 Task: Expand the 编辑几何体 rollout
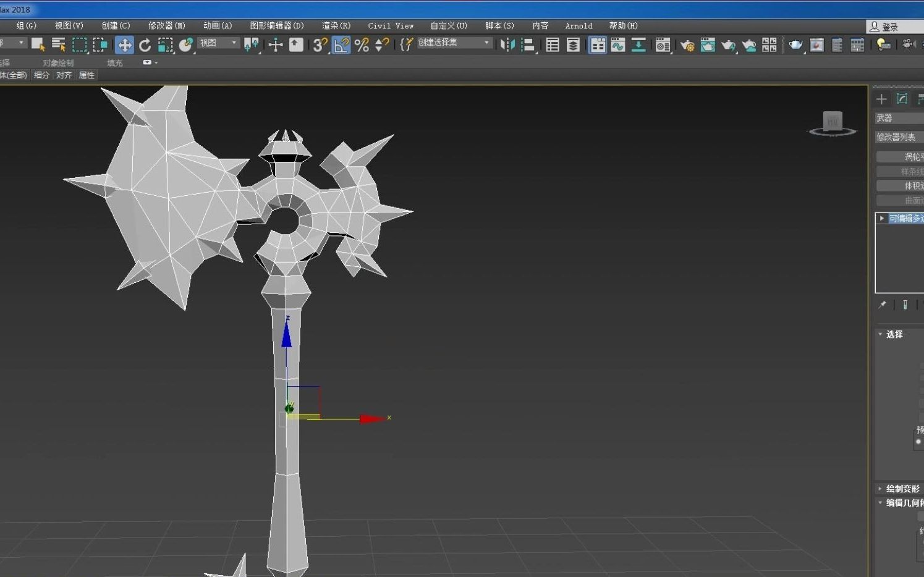click(x=901, y=502)
